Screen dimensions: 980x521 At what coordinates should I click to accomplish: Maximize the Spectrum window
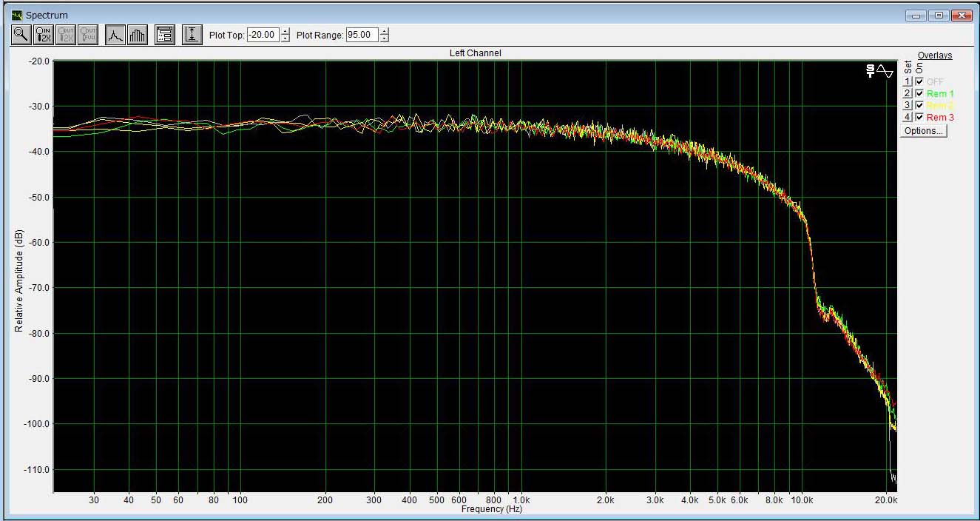(939, 15)
